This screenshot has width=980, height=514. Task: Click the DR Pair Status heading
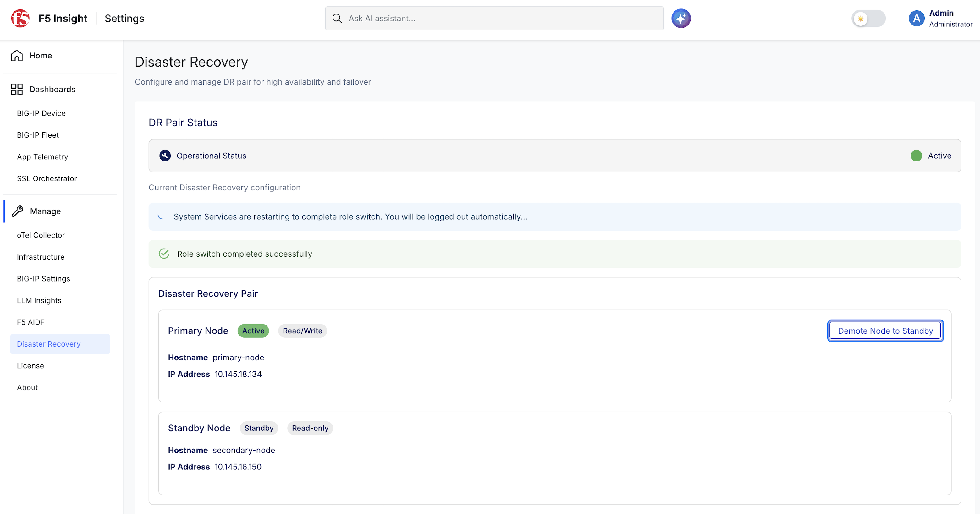(x=183, y=123)
